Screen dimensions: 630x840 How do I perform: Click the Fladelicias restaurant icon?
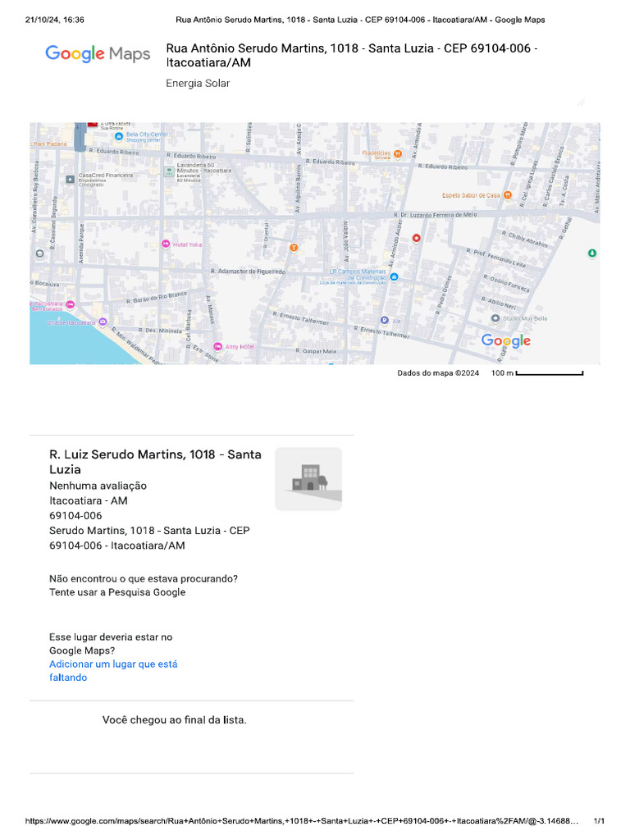[398, 153]
